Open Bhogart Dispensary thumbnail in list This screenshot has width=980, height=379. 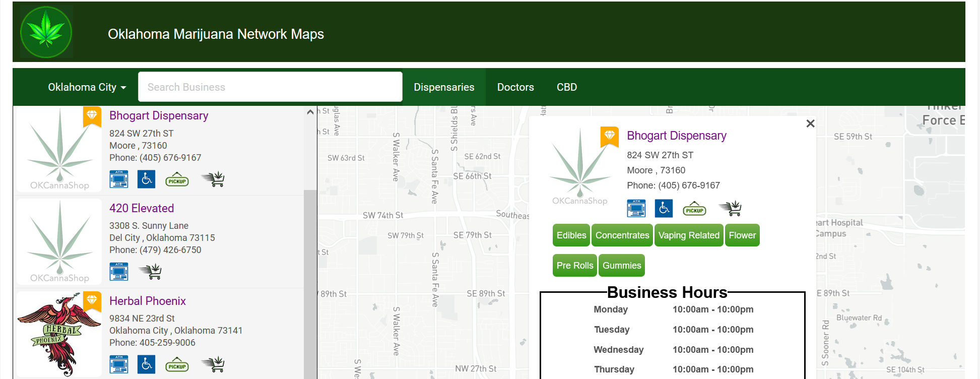click(x=59, y=149)
